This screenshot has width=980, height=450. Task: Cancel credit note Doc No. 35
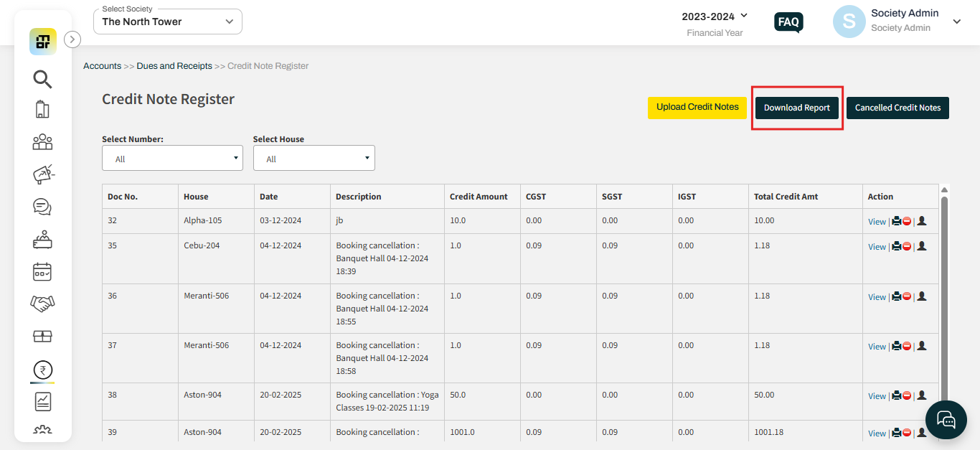click(907, 246)
